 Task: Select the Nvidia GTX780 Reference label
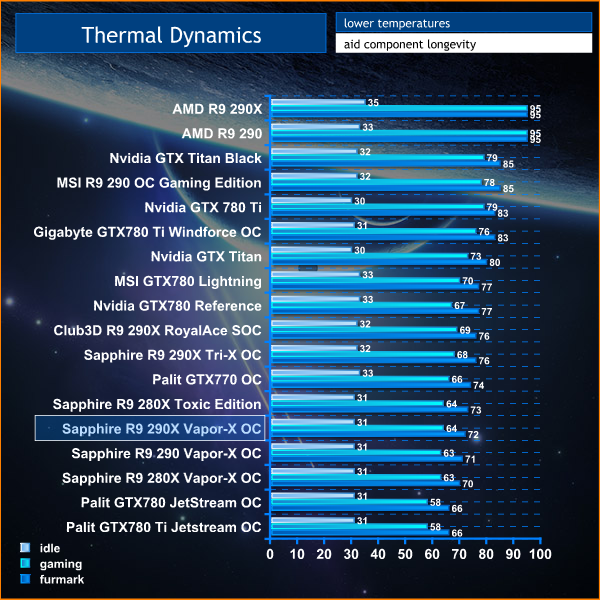tap(178, 306)
